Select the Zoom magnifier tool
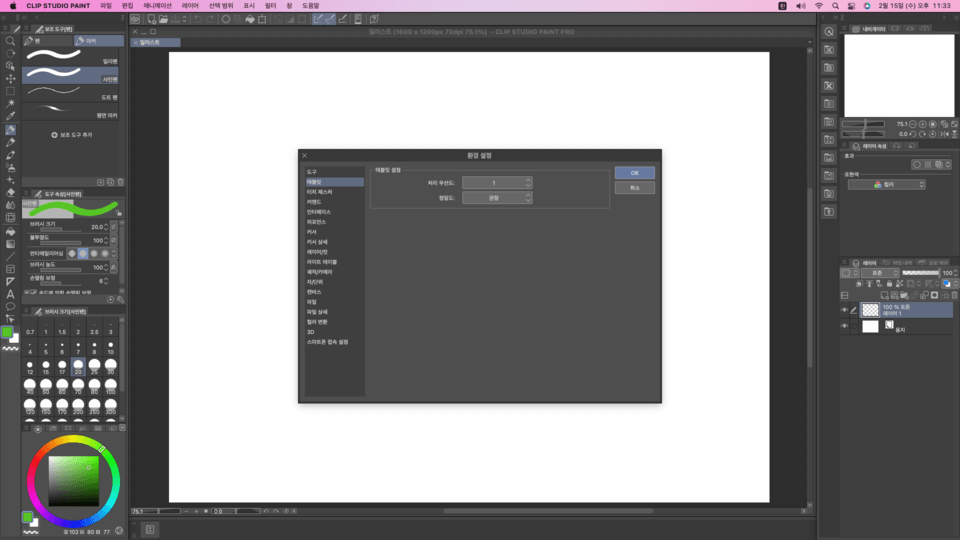 10,41
